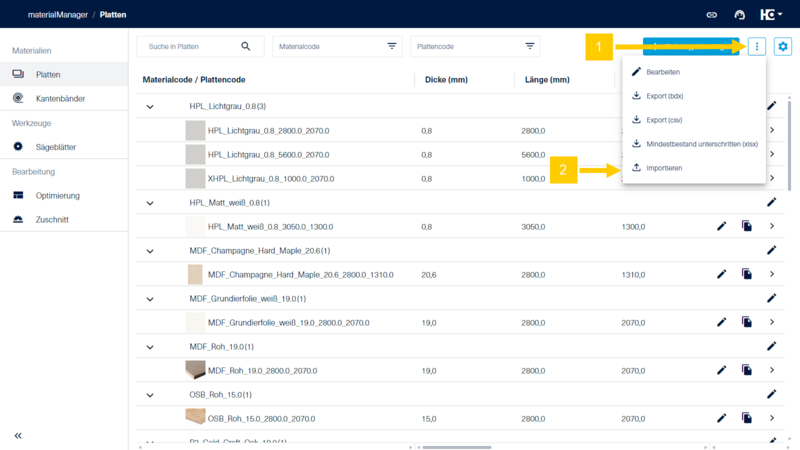Edit HPL_Matt_weiß_0.8_3050.0_1300.0 with pencil icon

click(x=721, y=227)
